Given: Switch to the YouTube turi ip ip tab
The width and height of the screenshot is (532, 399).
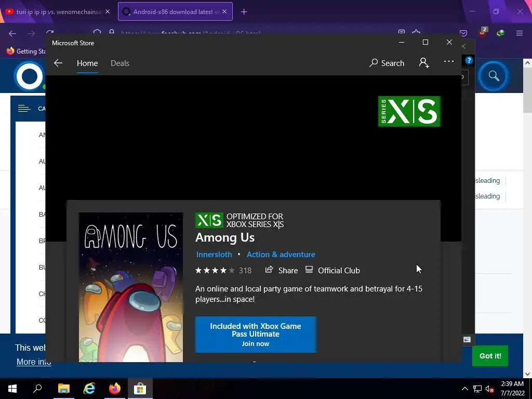Looking at the screenshot, I should [x=58, y=11].
